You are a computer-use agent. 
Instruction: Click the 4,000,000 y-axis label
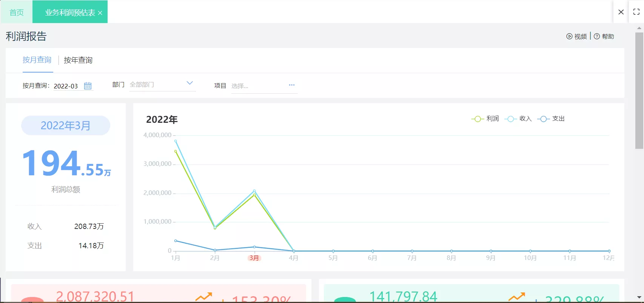(x=157, y=135)
